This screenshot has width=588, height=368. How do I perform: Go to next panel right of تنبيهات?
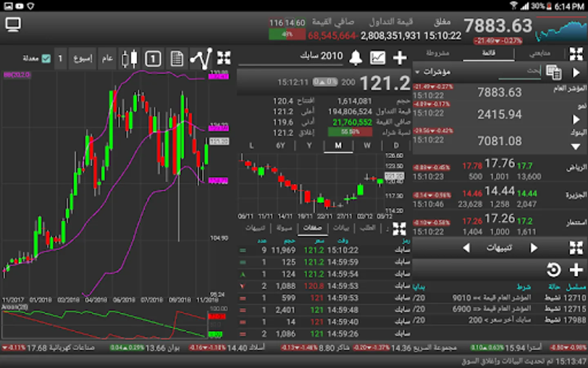(x=533, y=248)
